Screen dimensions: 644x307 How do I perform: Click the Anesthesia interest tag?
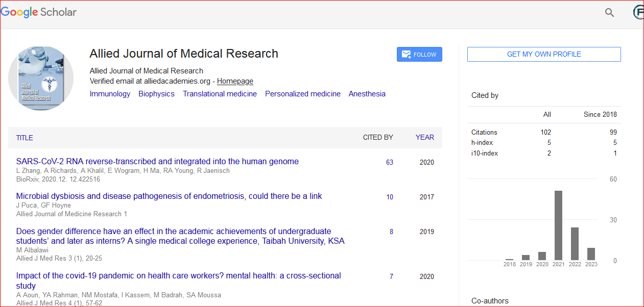[367, 94]
